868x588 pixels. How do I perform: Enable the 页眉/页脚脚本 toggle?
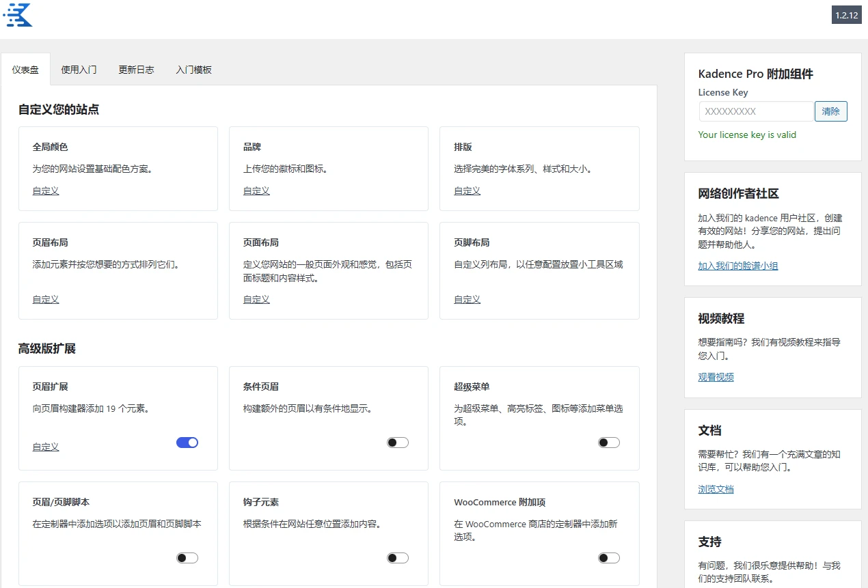[187, 558]
